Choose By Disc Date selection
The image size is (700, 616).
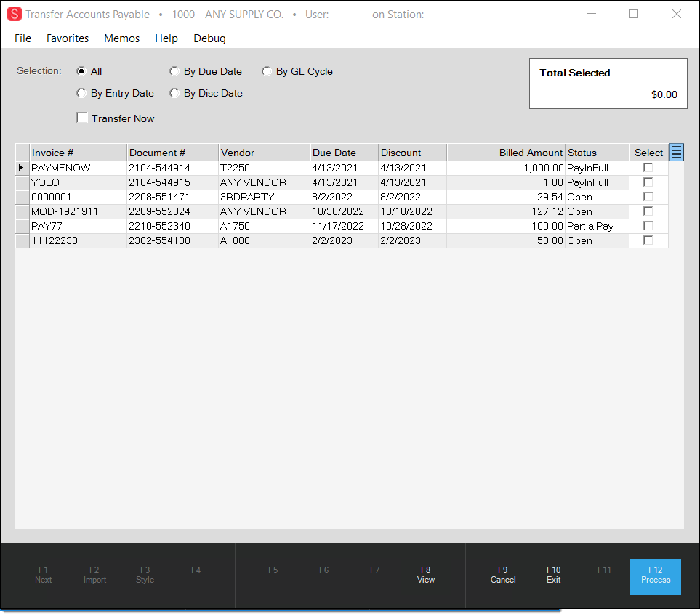(x=174, y=93)
